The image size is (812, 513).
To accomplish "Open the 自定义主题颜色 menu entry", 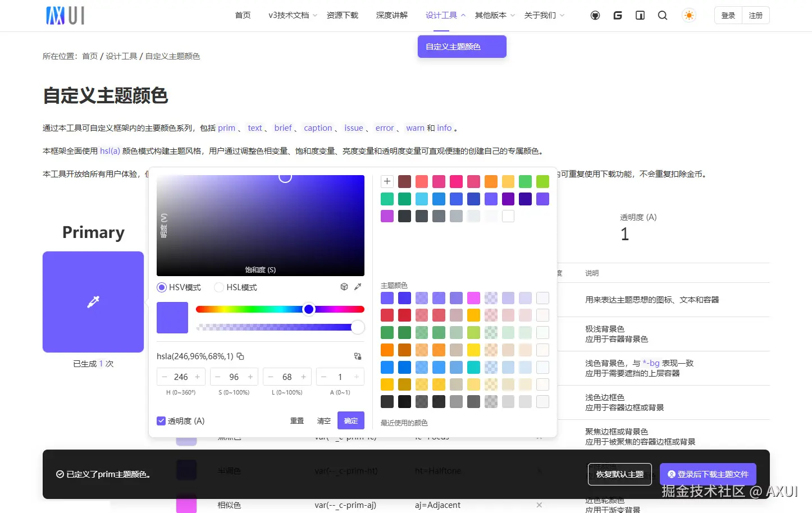I will click(x=462, y=47).
